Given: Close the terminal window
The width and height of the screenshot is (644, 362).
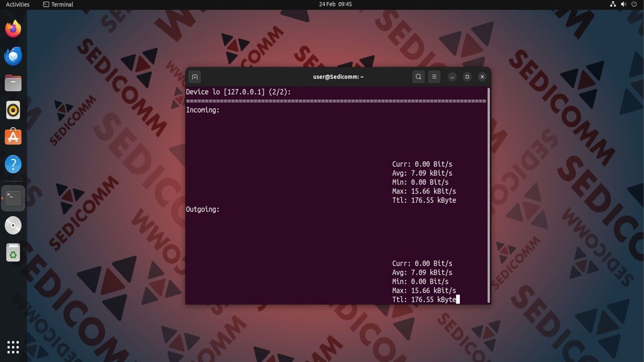Looking at the screenshot, I should pos(482,77).
